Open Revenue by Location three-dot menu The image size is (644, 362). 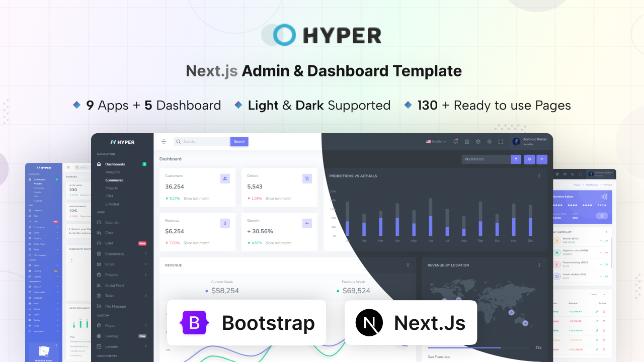click(539, 265)
